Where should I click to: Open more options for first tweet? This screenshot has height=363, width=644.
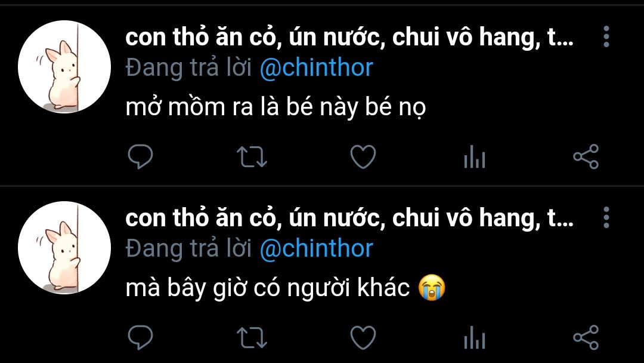point(606,37)
